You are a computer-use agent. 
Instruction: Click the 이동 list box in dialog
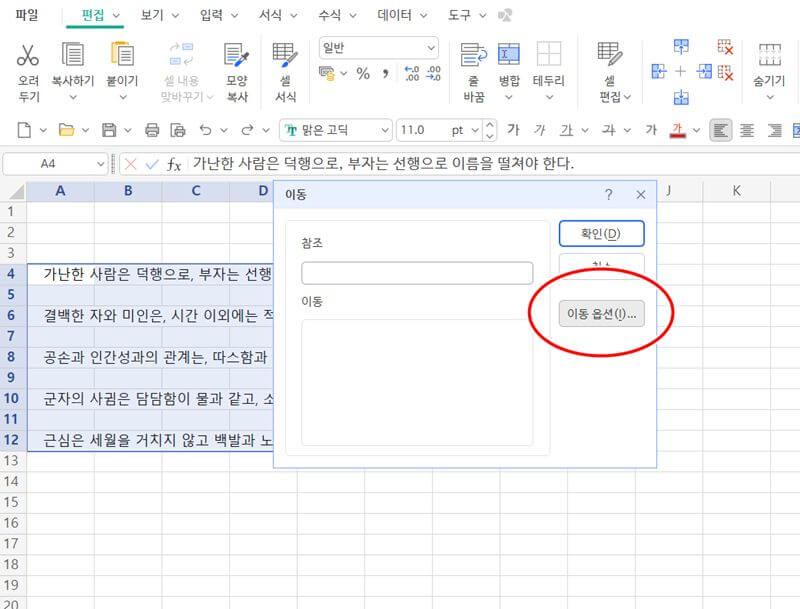point(417,382)
